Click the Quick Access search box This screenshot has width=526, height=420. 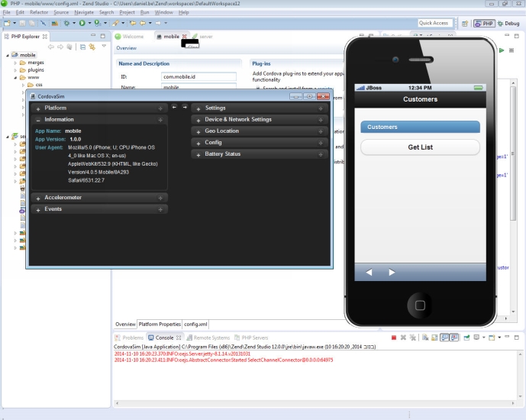[x=434, y=23]
